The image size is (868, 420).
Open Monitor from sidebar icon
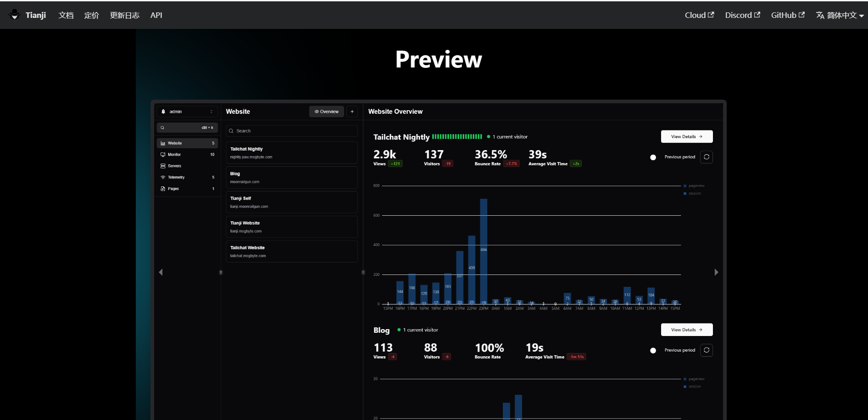pyautogui.click(x=163, y=155)
